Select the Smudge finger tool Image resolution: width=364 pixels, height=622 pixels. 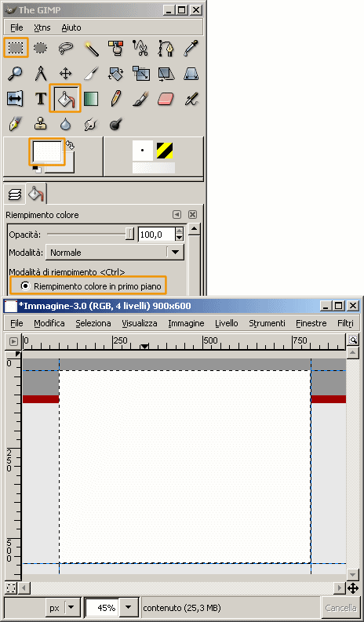click(90, 124)
